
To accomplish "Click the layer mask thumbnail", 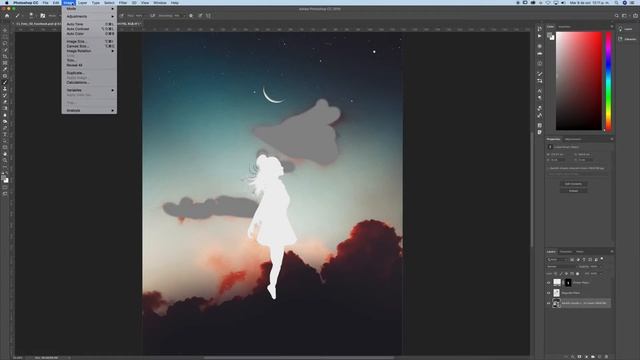I will point(568,282).
